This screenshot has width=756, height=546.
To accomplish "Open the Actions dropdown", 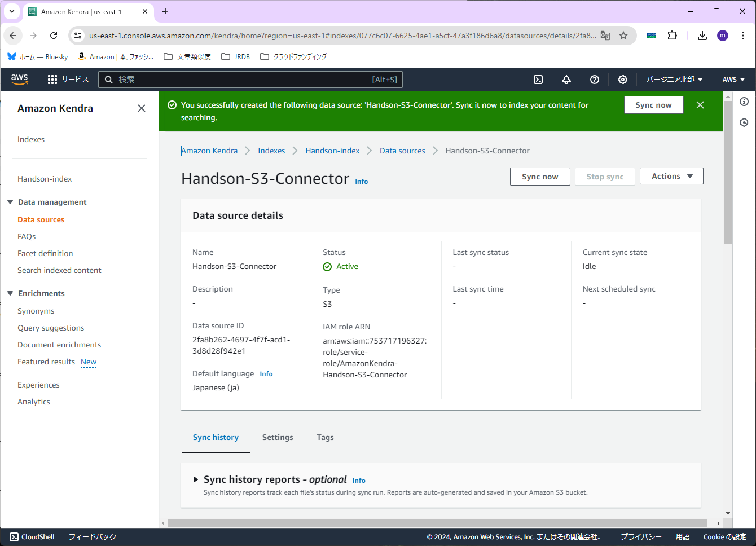I will pyautogui.click(x=671, y=176).
